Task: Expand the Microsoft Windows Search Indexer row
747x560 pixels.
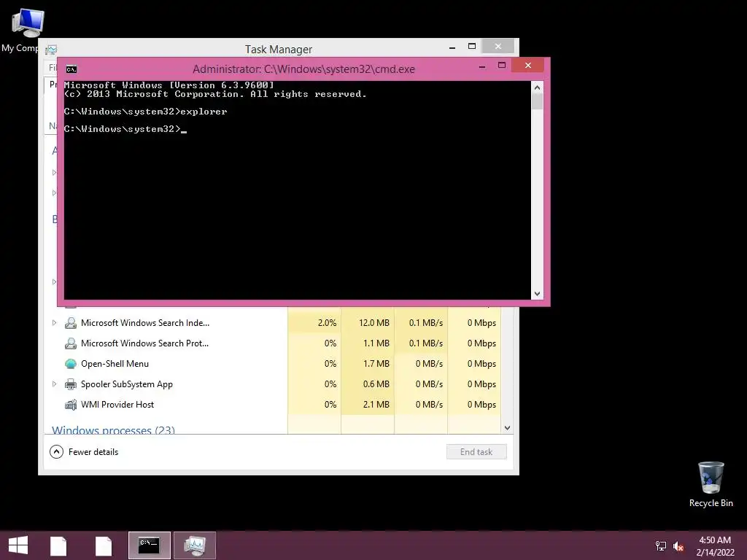Action: click(54, 323)
